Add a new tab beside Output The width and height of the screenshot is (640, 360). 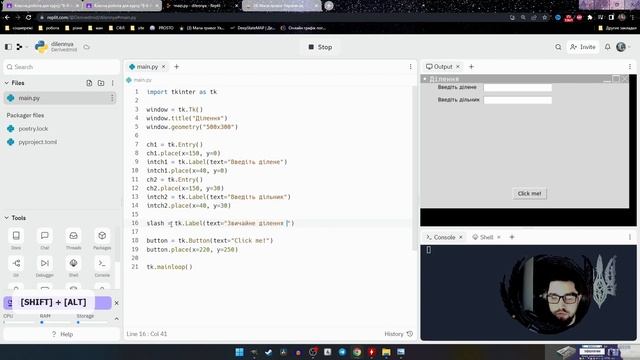coord(471,67)
